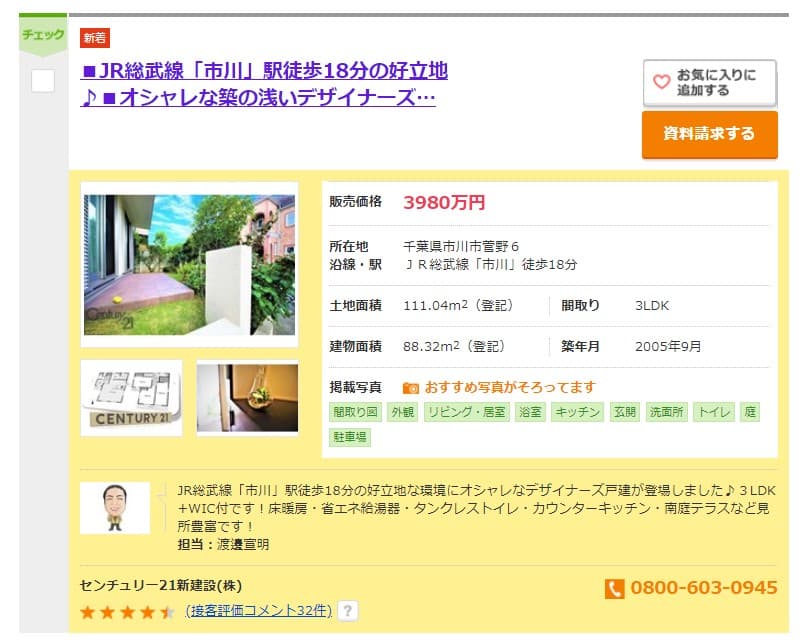This screenshot has height=644, width=805.
Task: Click the agent avatar icon
Action: pos(114,507)
